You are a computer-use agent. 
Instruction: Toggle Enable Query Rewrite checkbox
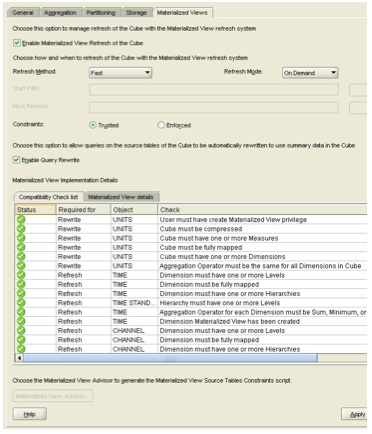[16, 160]
